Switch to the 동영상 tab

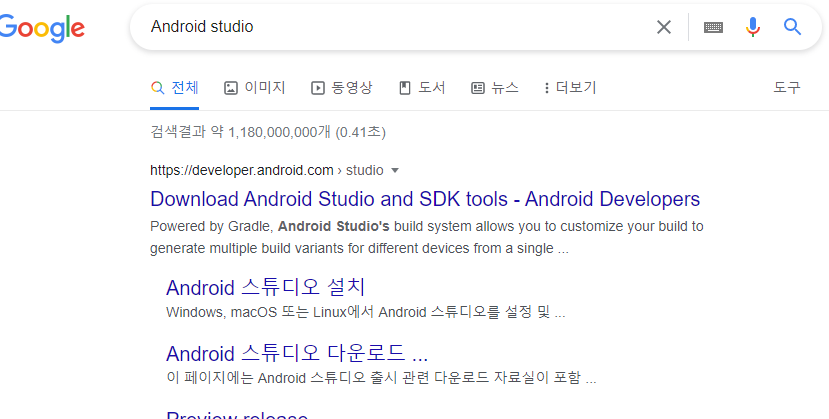click(x=342, y=88)
